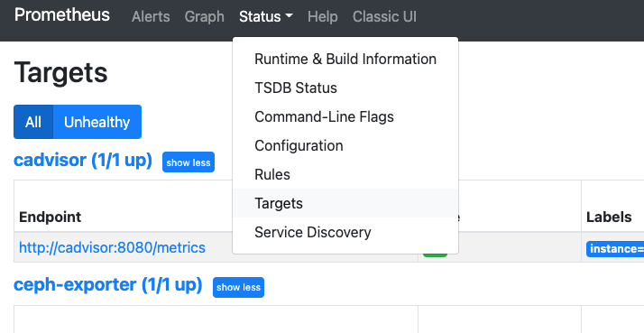Click the Prometheus brand logo text
644x333 pixels.
[62, 15]
